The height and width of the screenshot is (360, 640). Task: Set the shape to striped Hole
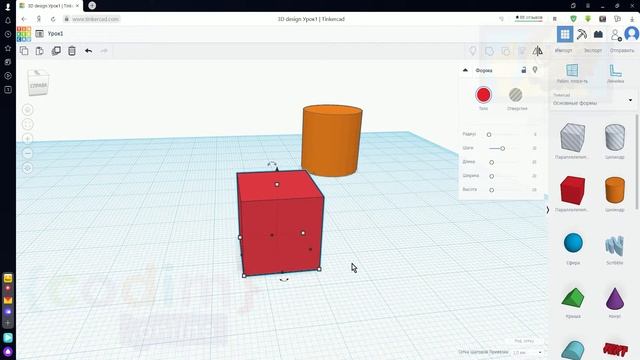pyautogui.click(x=516, y=95)
